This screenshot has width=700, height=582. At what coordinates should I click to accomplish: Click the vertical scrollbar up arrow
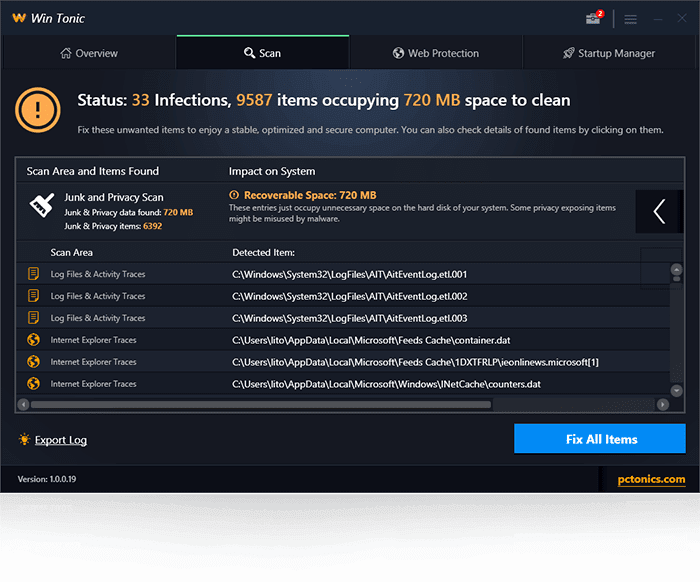point(676,269)
